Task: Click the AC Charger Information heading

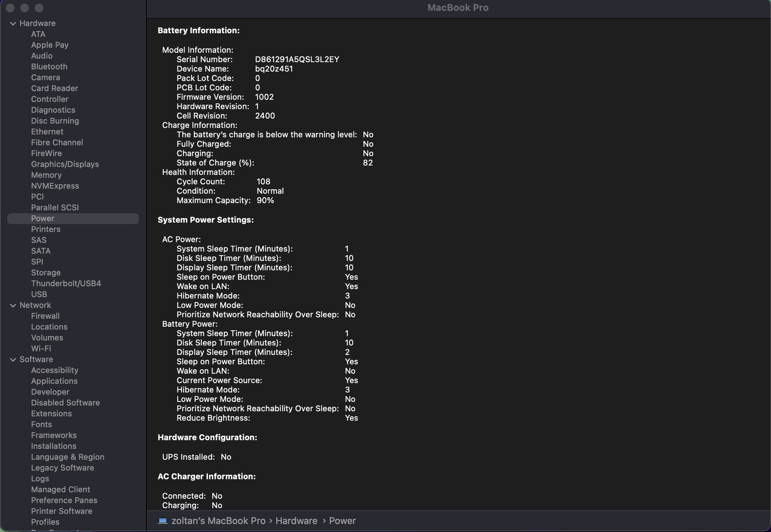Action: [x=207, y=476]
